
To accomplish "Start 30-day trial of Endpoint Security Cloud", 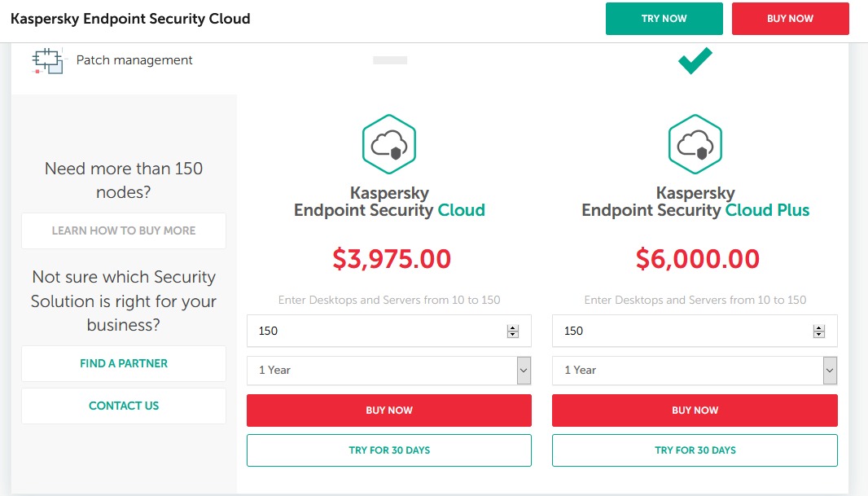I will (x=389, y=450).
